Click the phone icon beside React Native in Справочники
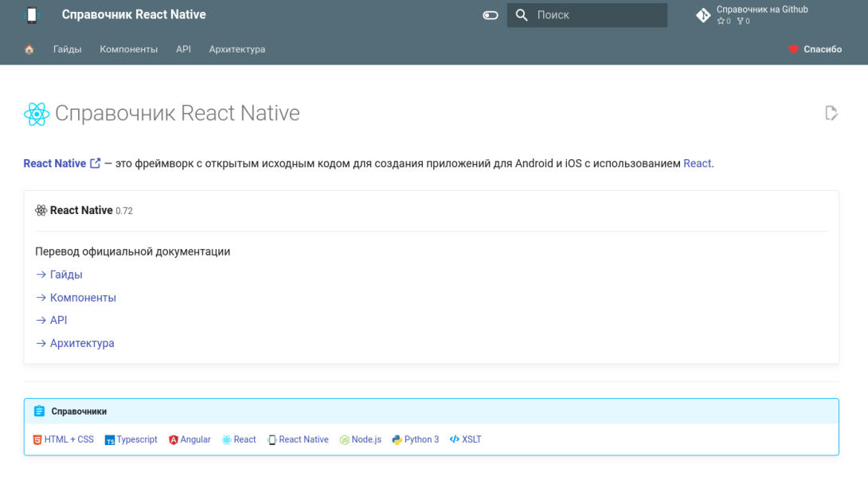868x480 pixels. 272,440
